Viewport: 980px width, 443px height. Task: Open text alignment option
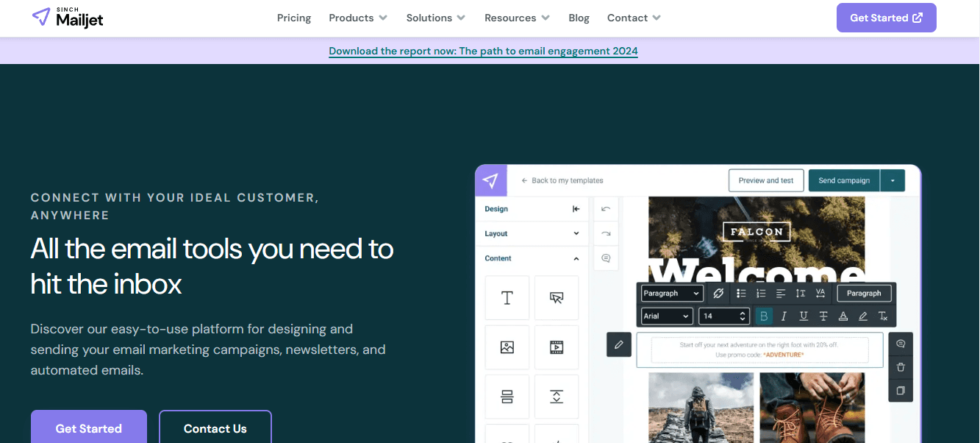click(781, 293)
